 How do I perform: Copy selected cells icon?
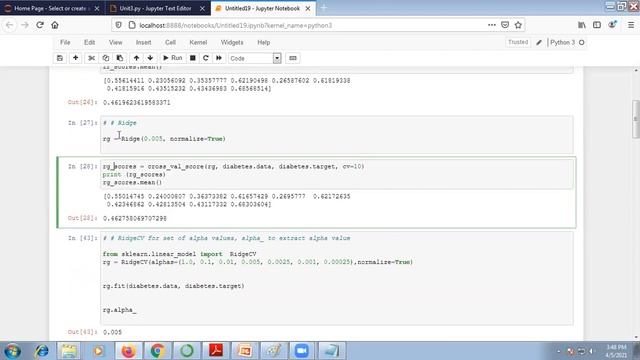click(106, 58)
